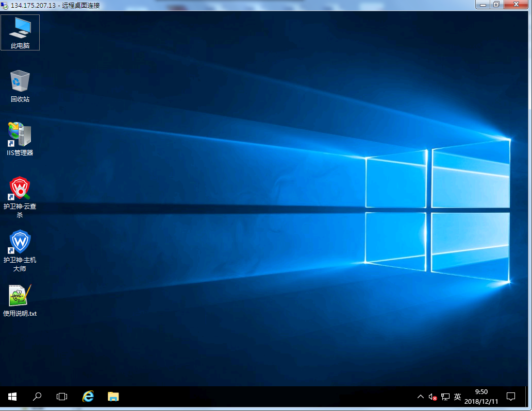Open Task View on the taskbar
Image resolution: width=532 pixels, height=411 pixels.
[x=62, y=397]
